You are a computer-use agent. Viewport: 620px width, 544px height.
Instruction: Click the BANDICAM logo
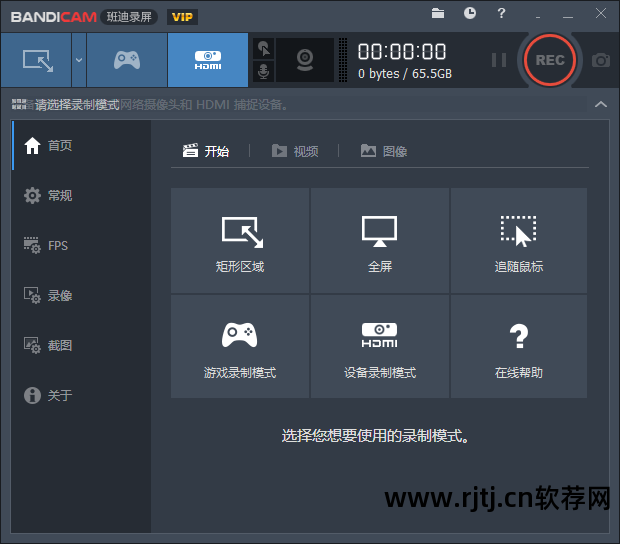tap(54, 17)
